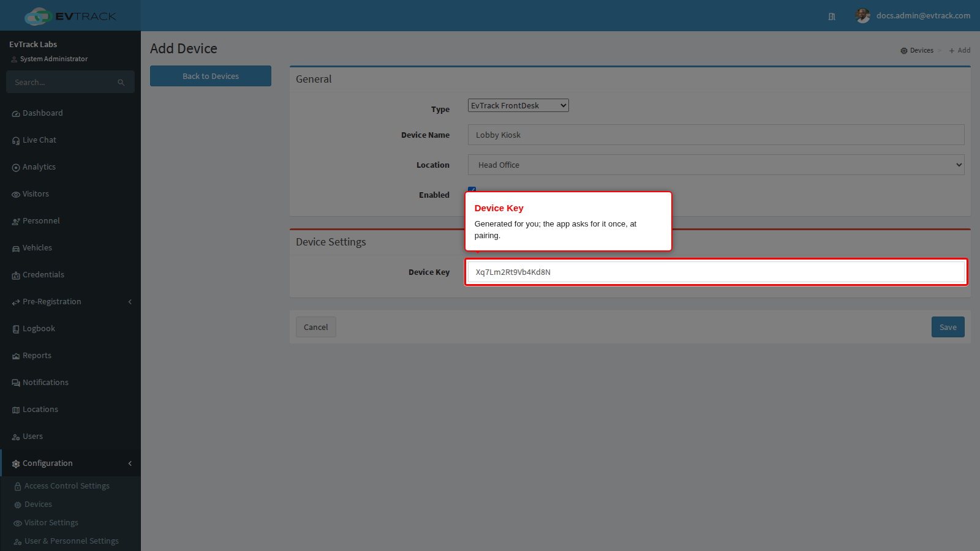Image resolution: width=980 pixels, height=551 pixels.
Task: Click the Personnel icon
Action: pos(16,222)
